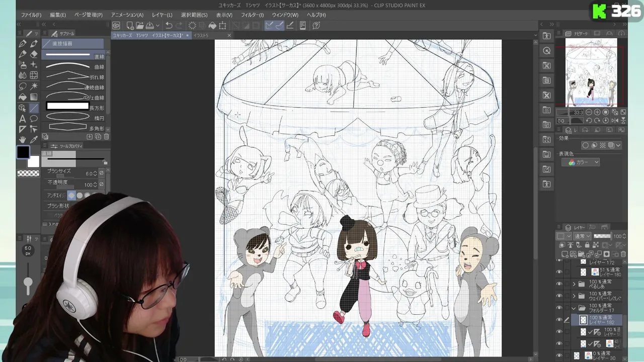Select the Hand move tool
This screenshot has width=644, height=362.
point(23,140)
